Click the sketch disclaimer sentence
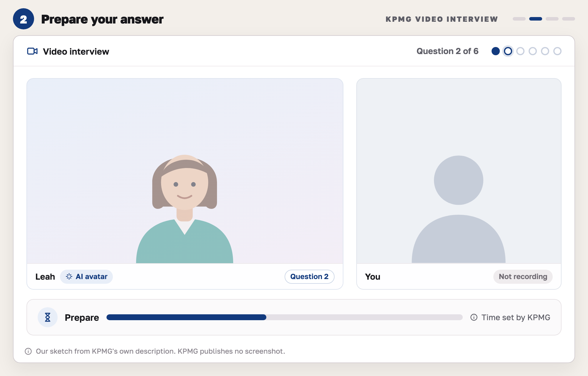 (161, 351)
